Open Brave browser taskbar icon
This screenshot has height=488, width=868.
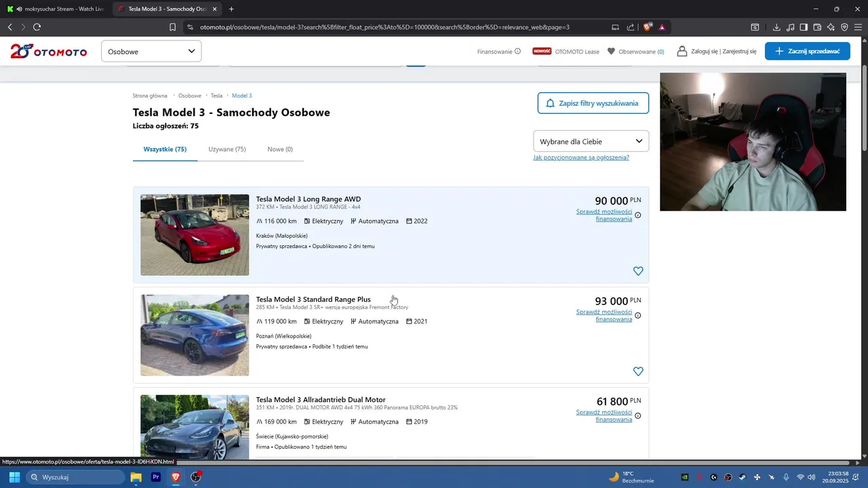tap(176, 477)
